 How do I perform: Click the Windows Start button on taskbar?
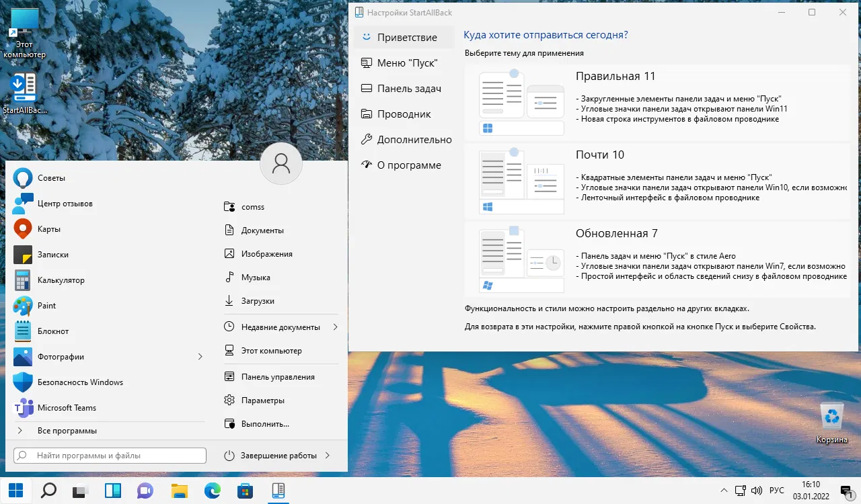[16, 491]
